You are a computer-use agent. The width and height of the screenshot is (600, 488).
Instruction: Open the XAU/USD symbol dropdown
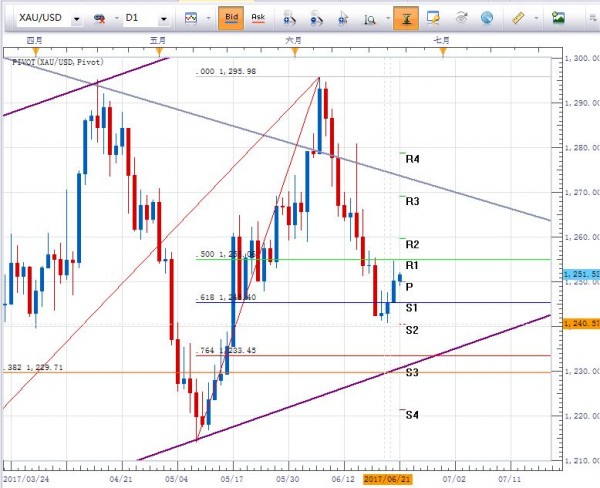tap(77, 19)
